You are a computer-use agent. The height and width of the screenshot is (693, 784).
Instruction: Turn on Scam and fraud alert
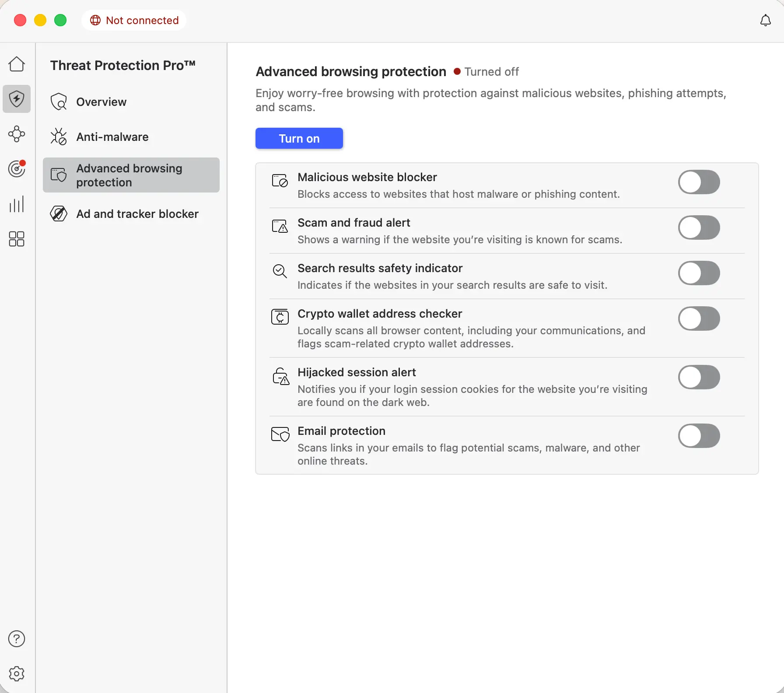click(x=698, y=227)
